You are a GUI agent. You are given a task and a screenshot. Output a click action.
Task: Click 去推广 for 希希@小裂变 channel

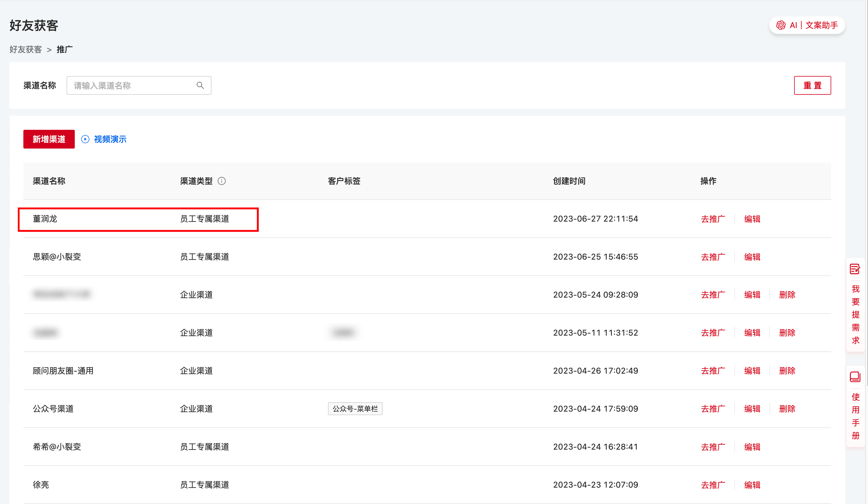click(713, 447)
